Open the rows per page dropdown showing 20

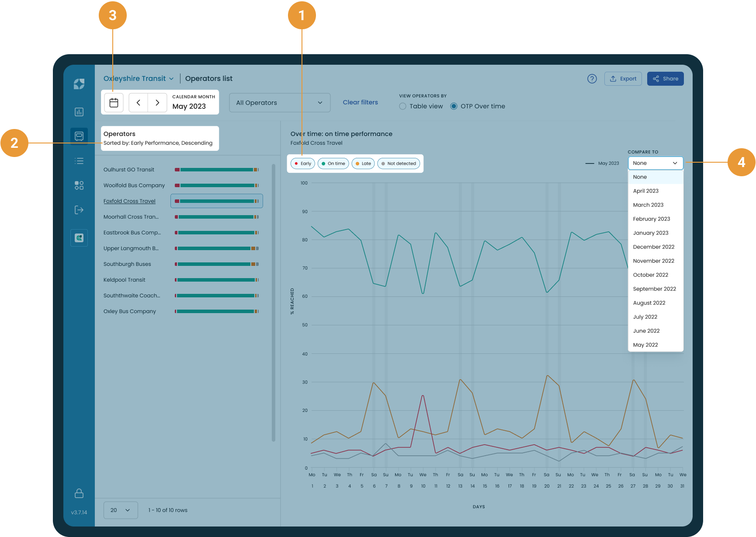click(x=121, y=510)
